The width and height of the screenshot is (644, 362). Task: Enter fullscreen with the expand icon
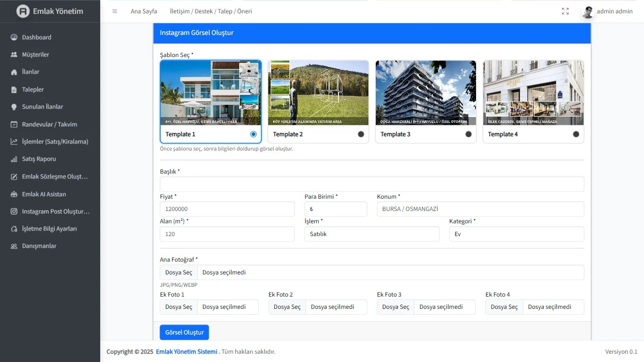click(x=565, y=11)
